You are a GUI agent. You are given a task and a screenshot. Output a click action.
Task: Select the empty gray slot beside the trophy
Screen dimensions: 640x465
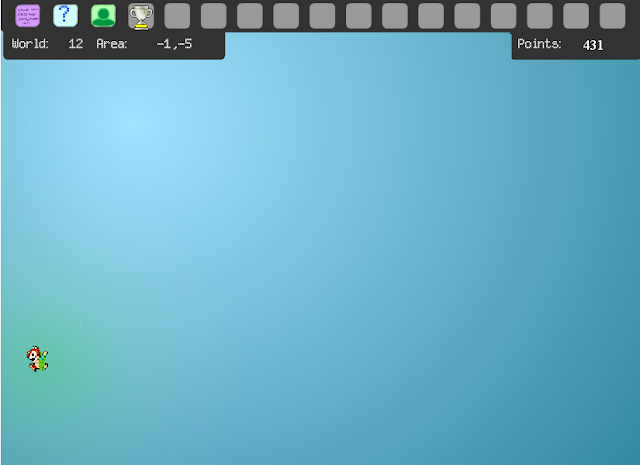click(x=177, y=16)
